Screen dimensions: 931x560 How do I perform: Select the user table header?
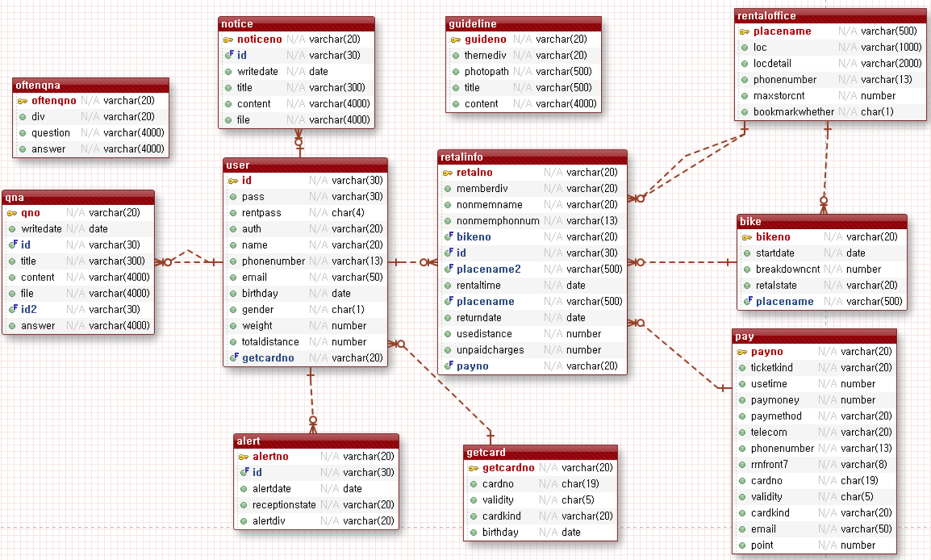click(305, 165)
